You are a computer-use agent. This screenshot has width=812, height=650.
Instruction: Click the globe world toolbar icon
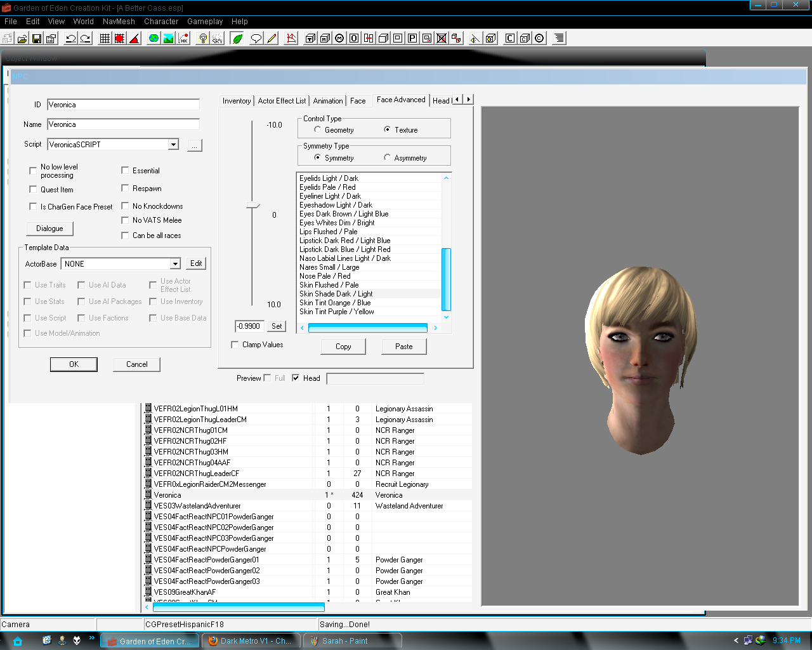[154, 39]
